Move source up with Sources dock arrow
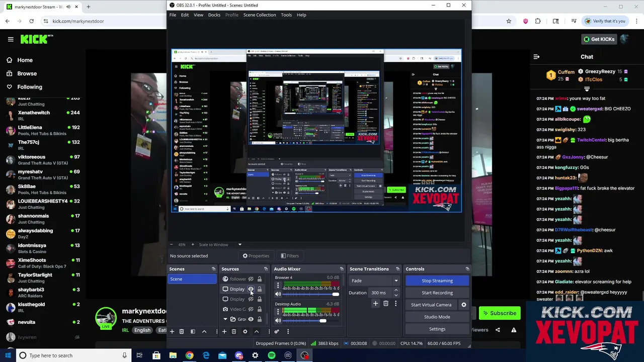The height and width of the screenshot is (362, 644). [x=256, y=331]
